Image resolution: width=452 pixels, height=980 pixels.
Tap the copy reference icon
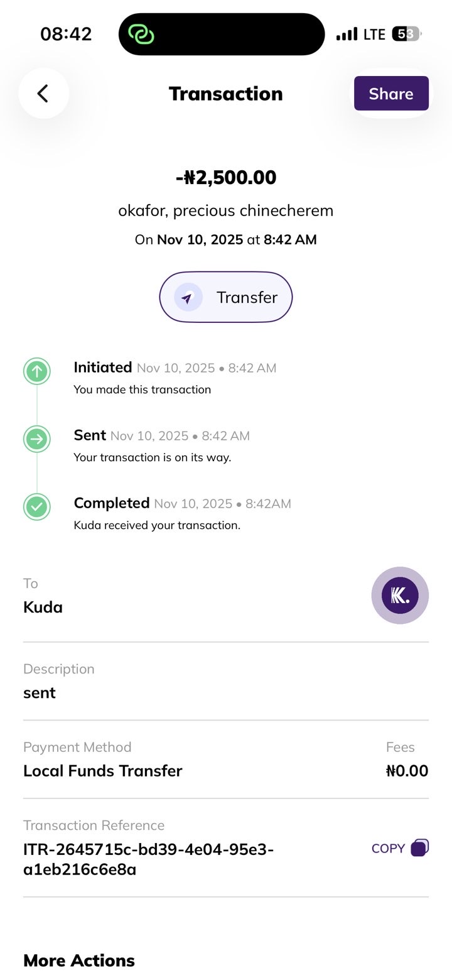tap(419, 848)
